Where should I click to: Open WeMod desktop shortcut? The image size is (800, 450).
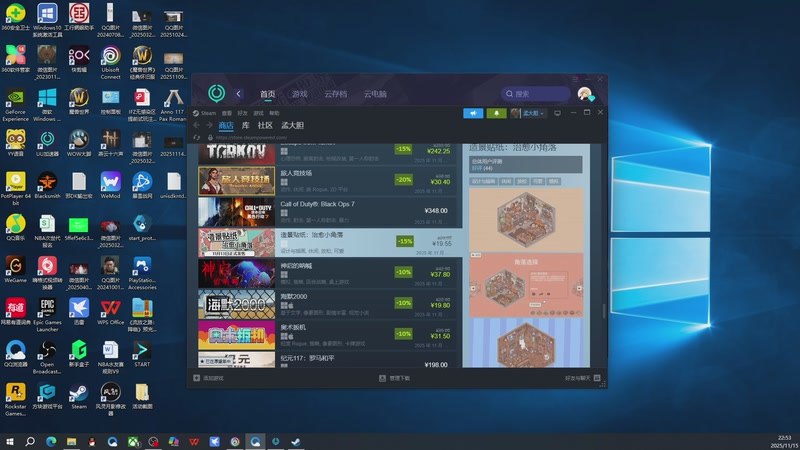pyautogui.click(x=110, y=186)
